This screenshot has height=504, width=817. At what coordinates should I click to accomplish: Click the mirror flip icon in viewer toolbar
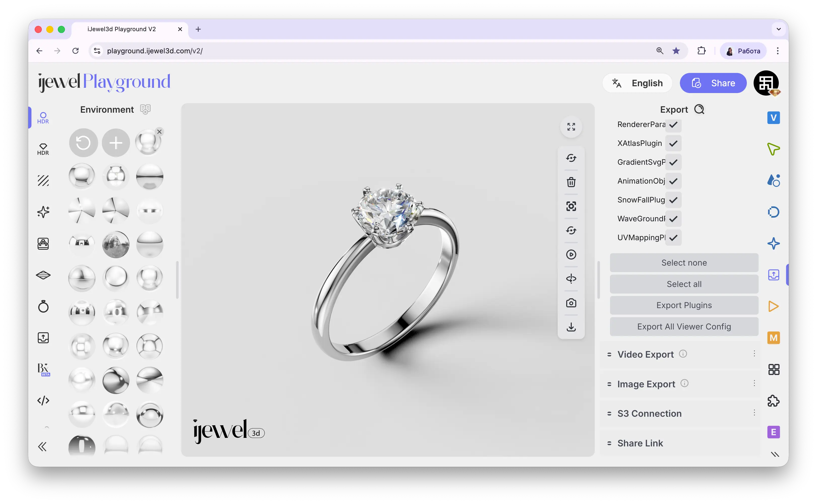tap(571, 279)
